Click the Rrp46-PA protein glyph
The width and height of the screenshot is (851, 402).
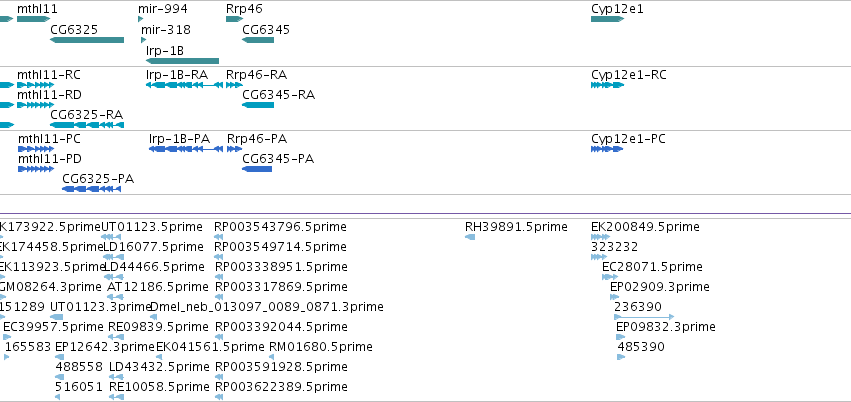click(234, 149)
